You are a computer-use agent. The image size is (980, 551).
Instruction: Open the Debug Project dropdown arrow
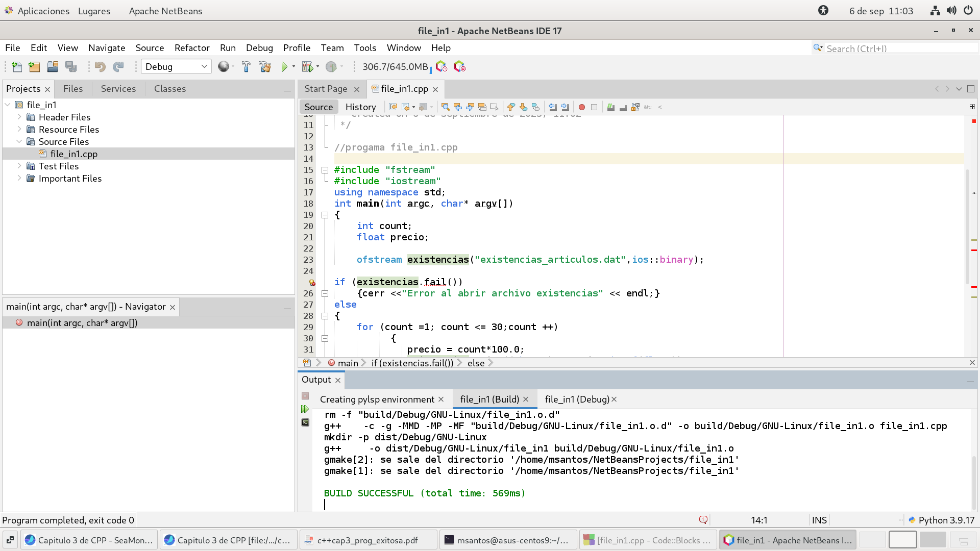click(x=317, y=67)
